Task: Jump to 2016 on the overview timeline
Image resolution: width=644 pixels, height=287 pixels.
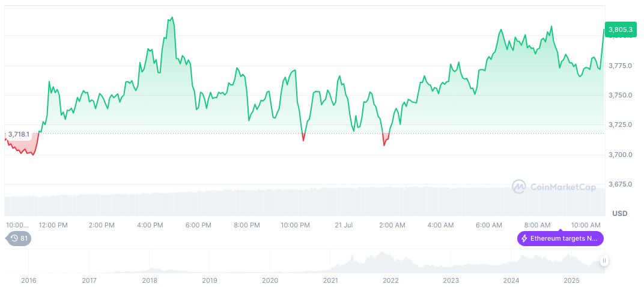Action: coord(28,280)
